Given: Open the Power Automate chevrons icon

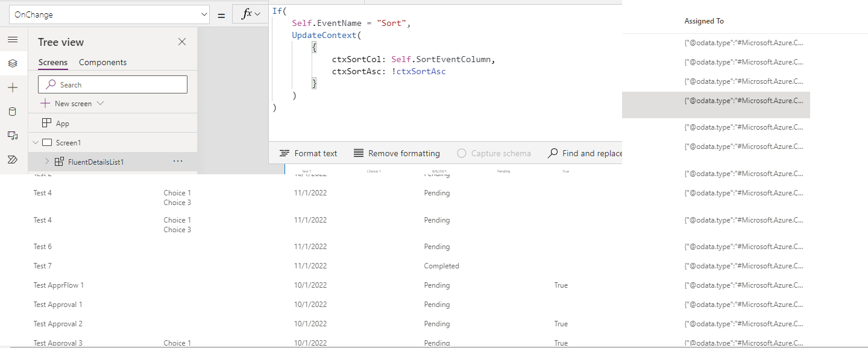Looking at the screenshot, I should (x=13, y=160).
